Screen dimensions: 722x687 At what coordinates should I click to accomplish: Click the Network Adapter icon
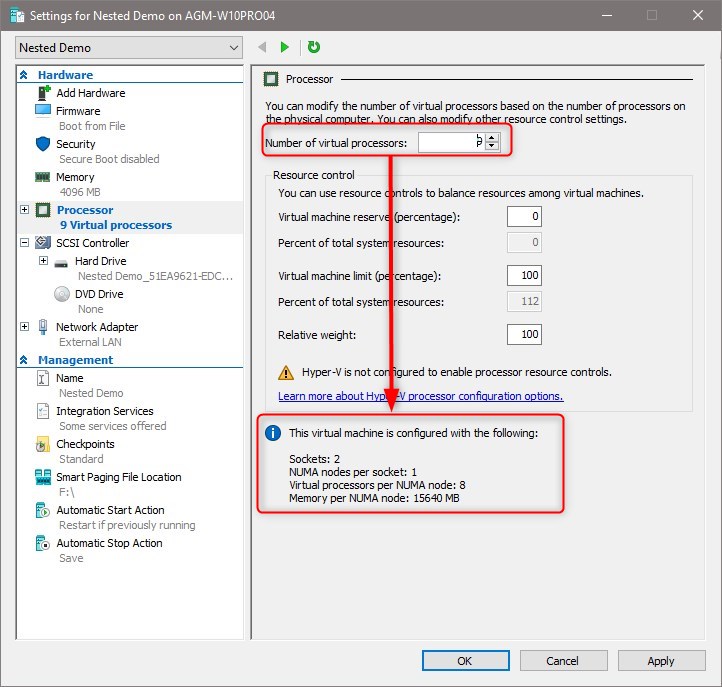43,326
